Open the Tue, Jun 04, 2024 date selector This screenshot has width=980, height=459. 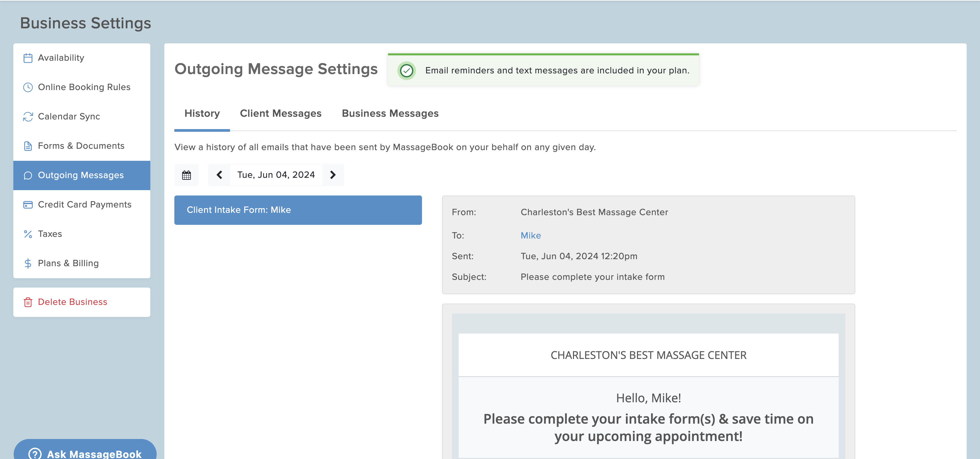pyautogui.click(x=276, y=175)
